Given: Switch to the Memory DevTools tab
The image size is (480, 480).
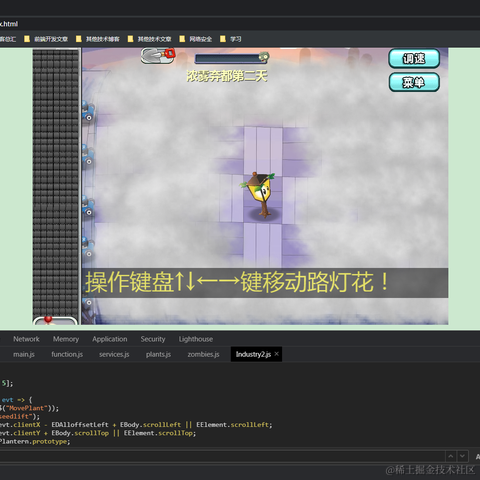Looking at the screenshot, I should (66, 339).
